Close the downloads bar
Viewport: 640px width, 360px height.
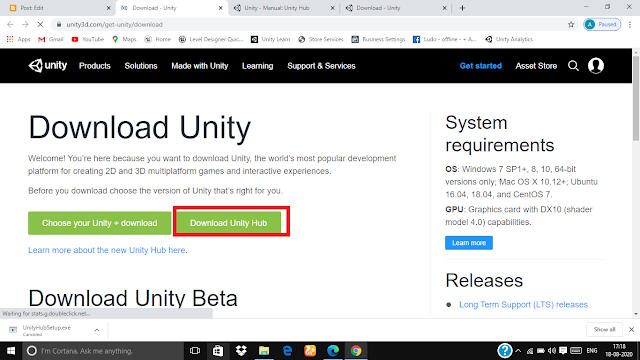pos(631,329)
